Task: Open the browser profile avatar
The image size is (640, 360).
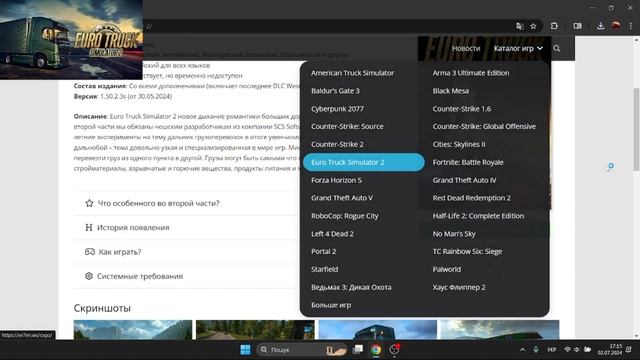Action: tap(616, 26)
